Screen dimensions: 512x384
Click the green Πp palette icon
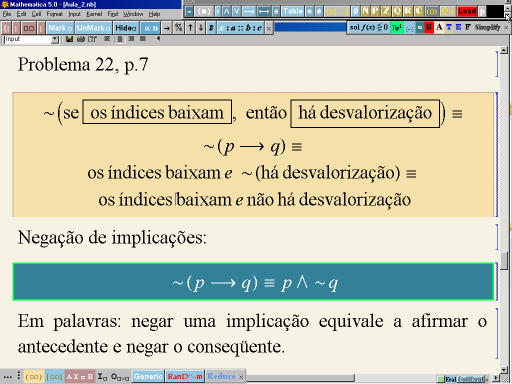[x=397, y=27]
